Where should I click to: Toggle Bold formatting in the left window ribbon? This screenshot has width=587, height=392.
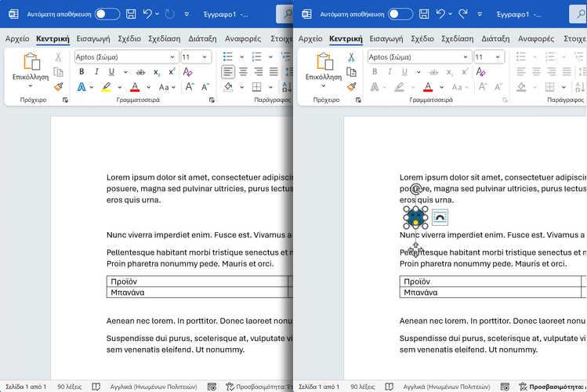point(82,71)
